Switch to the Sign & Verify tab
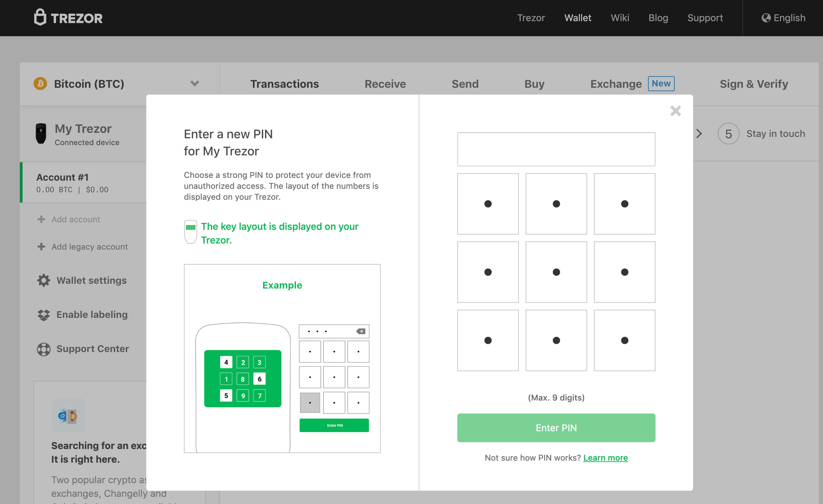The image size is (823, 504). (754, 84)
